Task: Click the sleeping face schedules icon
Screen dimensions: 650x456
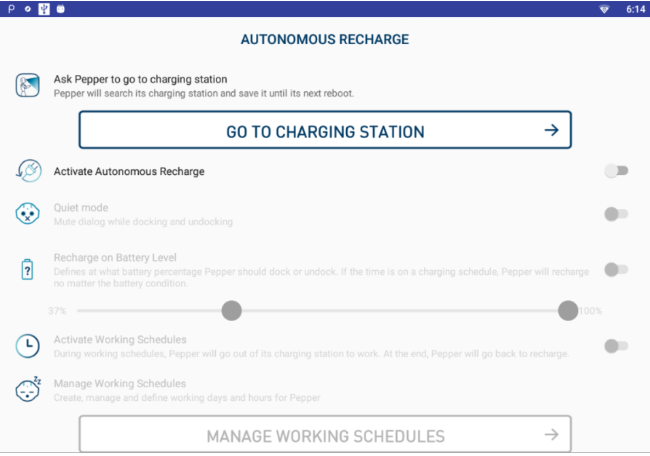Action: click(x=28, y=389)
